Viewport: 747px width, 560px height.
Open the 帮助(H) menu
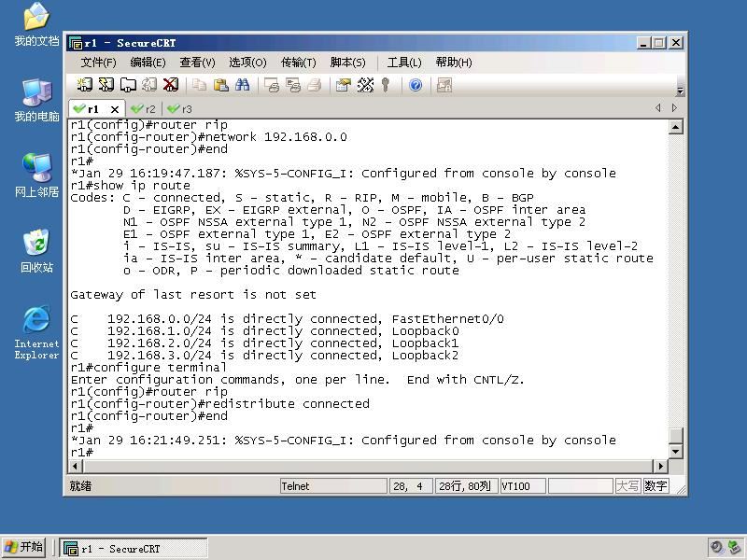tap(454, 63)
